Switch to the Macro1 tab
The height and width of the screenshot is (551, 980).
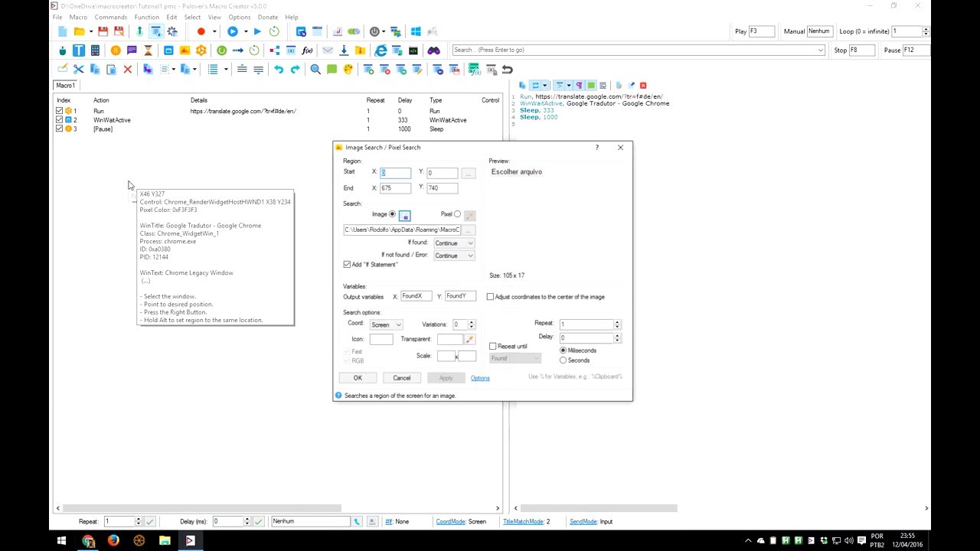(65, 85)
